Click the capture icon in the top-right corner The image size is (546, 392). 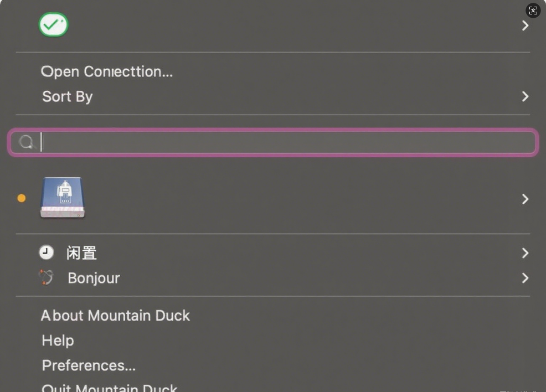(x=533, y=11)
